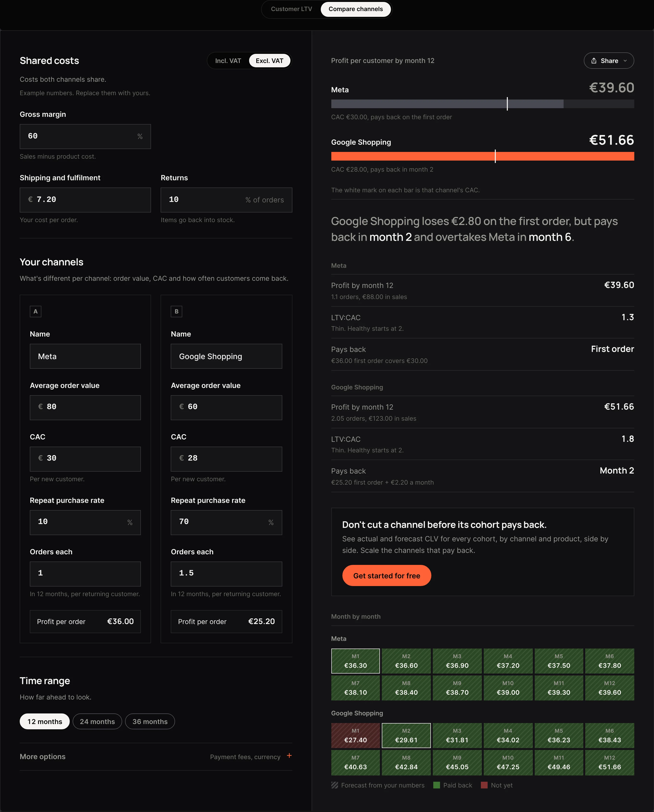This screenshot has height=812, width=654.
Task: Edit Meta average order value 80
Action: 85,407
